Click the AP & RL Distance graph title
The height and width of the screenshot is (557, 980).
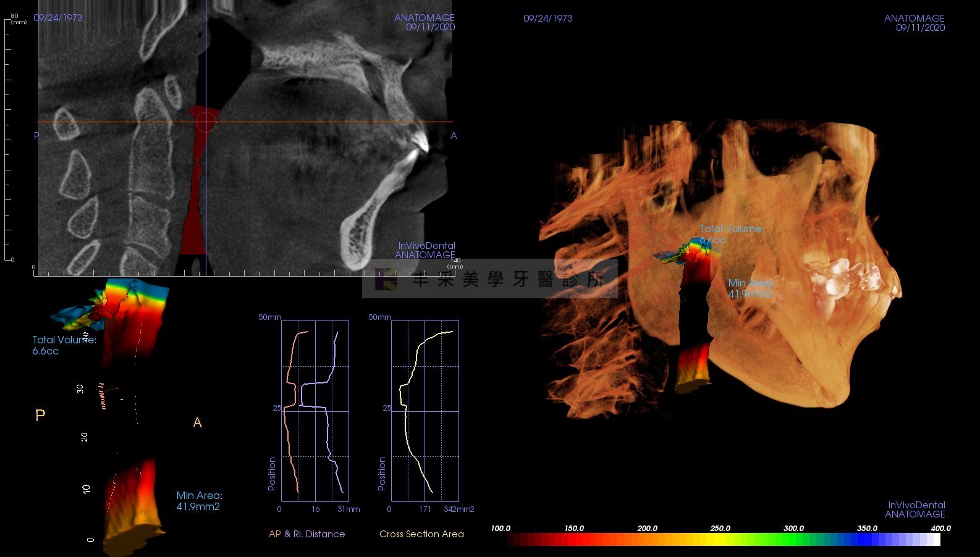coord(307,534)
